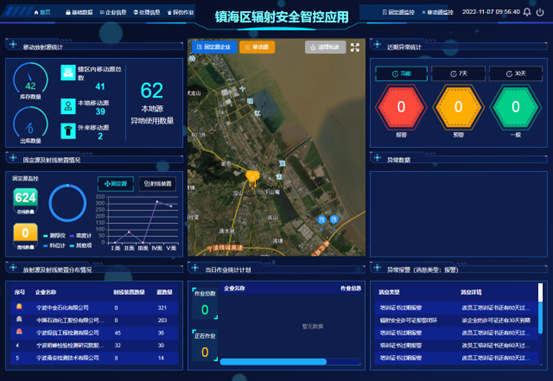Toggle the blue 固定源企业 map layer button
The image size is (553, 381).
(x=214, y=47)
